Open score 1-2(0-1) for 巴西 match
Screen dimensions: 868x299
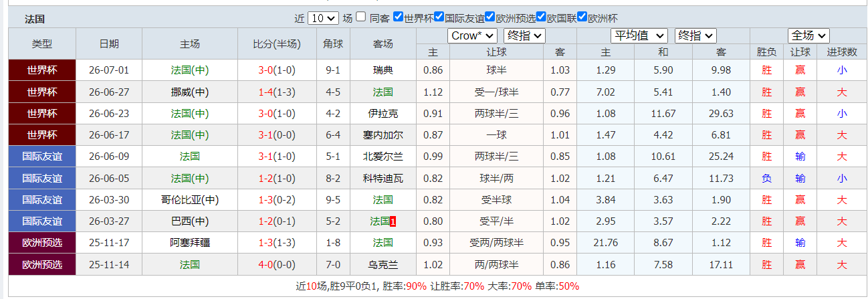tap(276, 221)
